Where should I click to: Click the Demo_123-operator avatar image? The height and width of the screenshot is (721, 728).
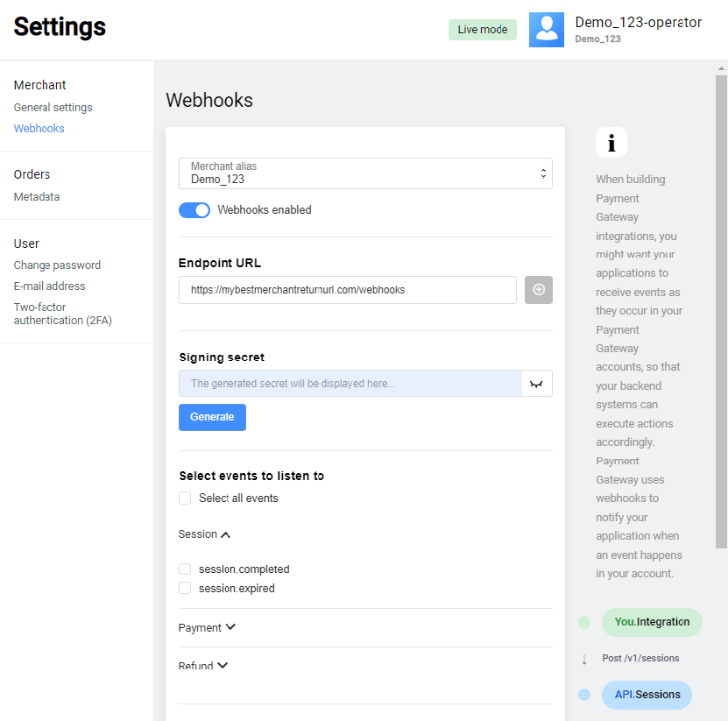(546, 29)
